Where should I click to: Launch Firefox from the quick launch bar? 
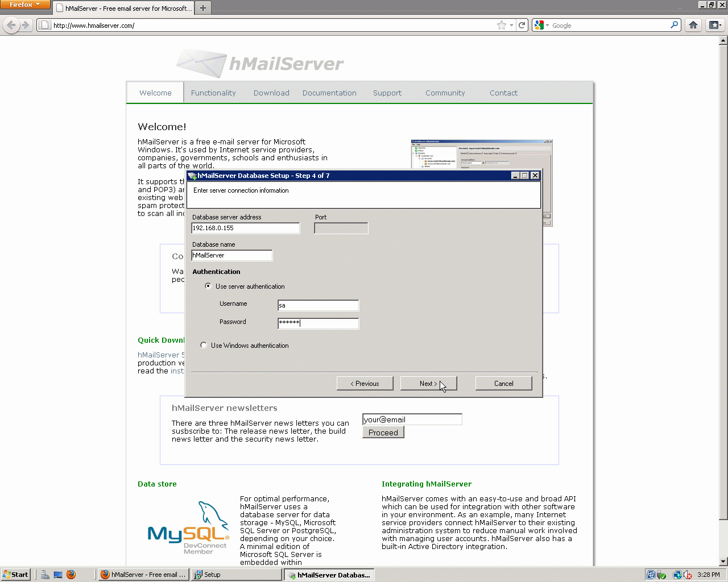click(x=71, y=575)
